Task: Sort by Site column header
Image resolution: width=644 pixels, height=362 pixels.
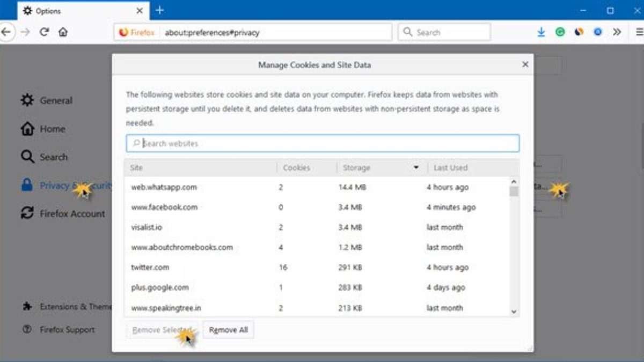Action: [x=201, y=167]
